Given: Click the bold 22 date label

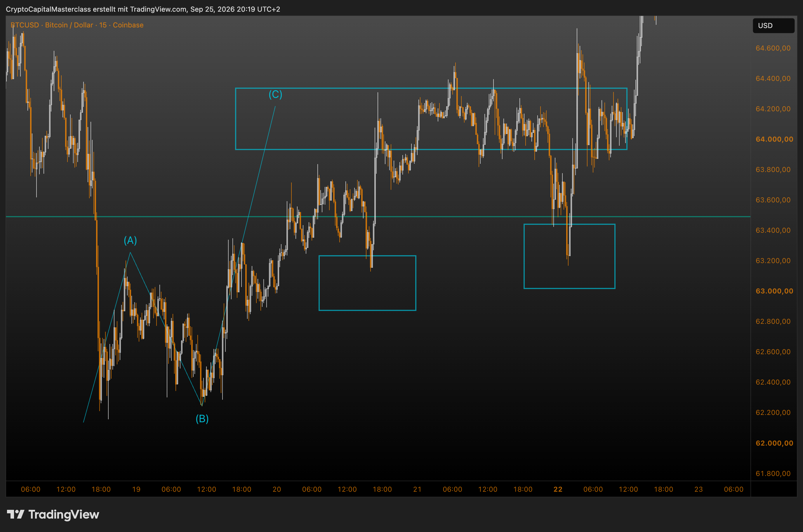Looking at the screenshot, I should coord(558,489).
